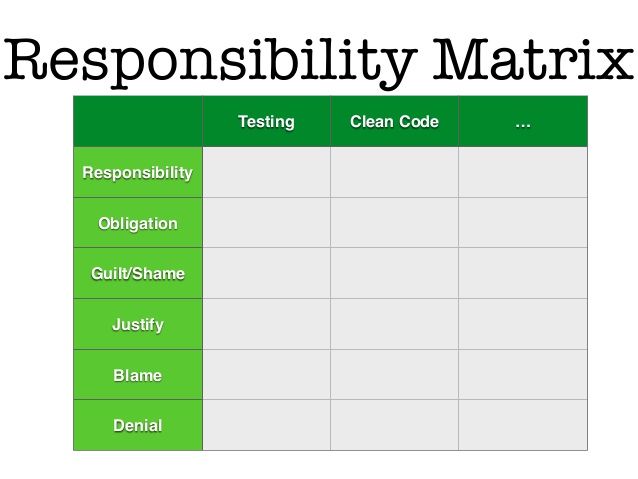Screen dimensions: 638x479
Task: Click the Testing cell in Guilt/Shame row
Action: tap(267, 273)
